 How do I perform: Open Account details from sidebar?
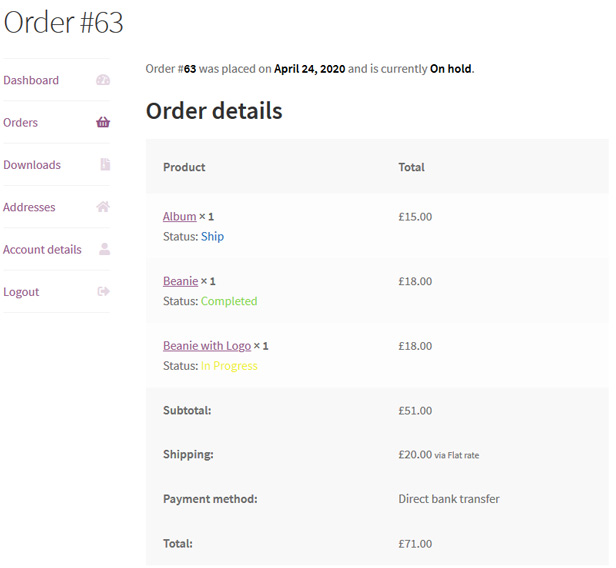pos(42,249)
